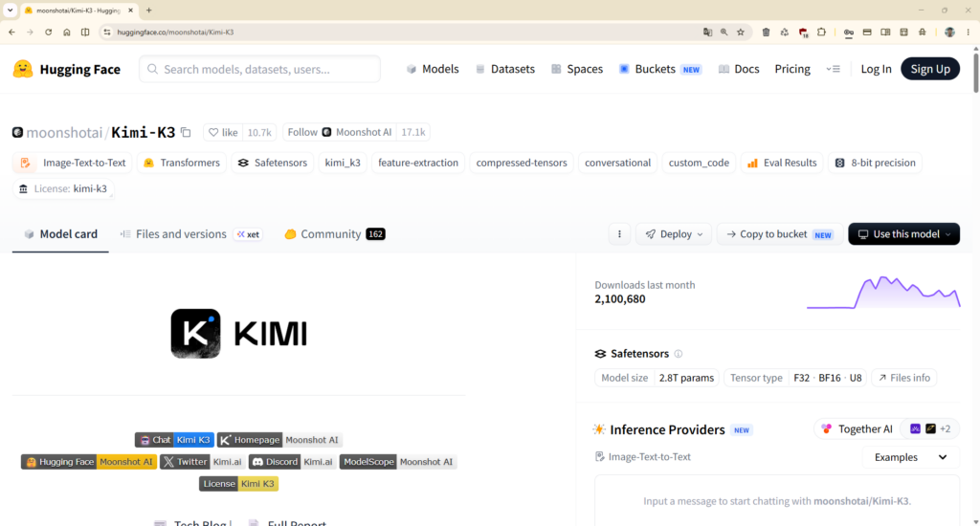The image size is (980, 526).
Task: Expand the Use this model dropdown
Action: [903, 233]
